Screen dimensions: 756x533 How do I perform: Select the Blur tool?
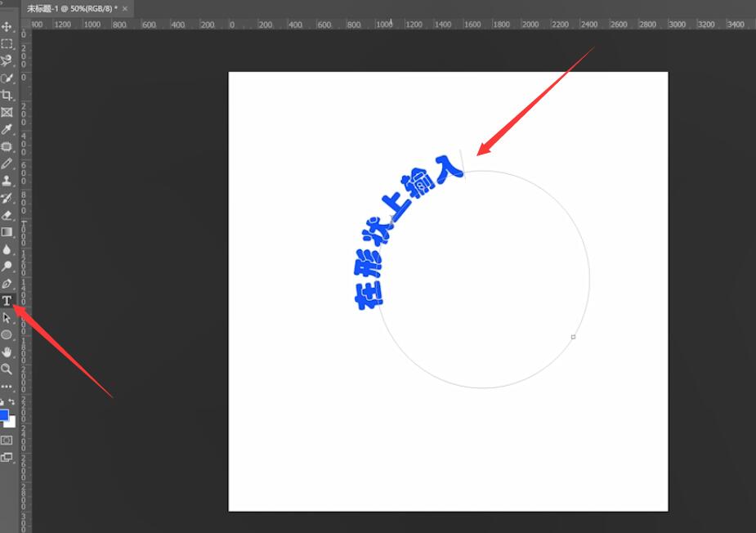7,249
